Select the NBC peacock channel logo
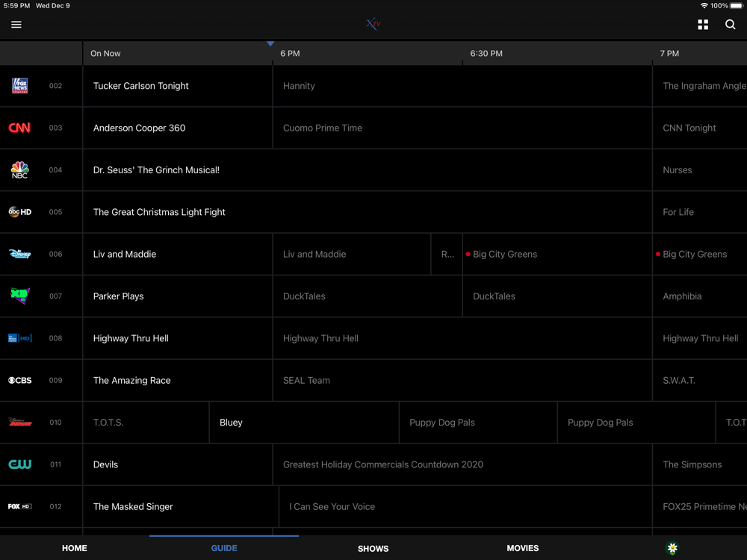The image size is (747, 560). pos(19,169)
